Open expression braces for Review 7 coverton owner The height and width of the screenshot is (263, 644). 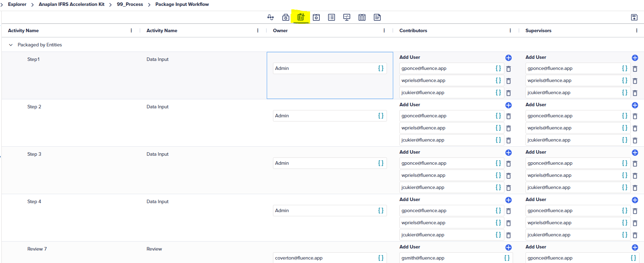click(x=381, y=258)
